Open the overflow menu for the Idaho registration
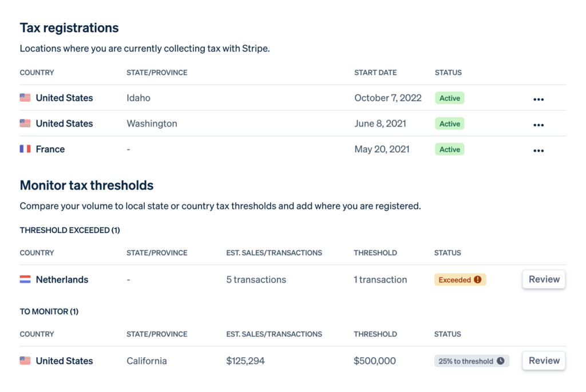The width and height of the screenshot is (586, 392). click(x=538, y=99)
